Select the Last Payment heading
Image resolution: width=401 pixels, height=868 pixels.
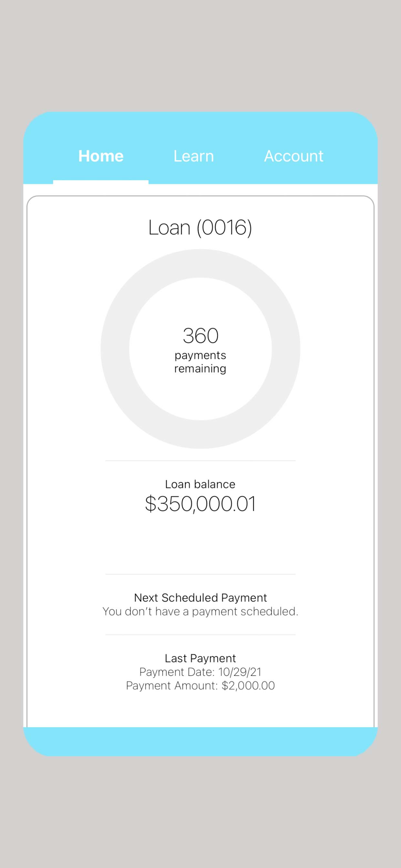pyautogui.click(x=200, y=658)
